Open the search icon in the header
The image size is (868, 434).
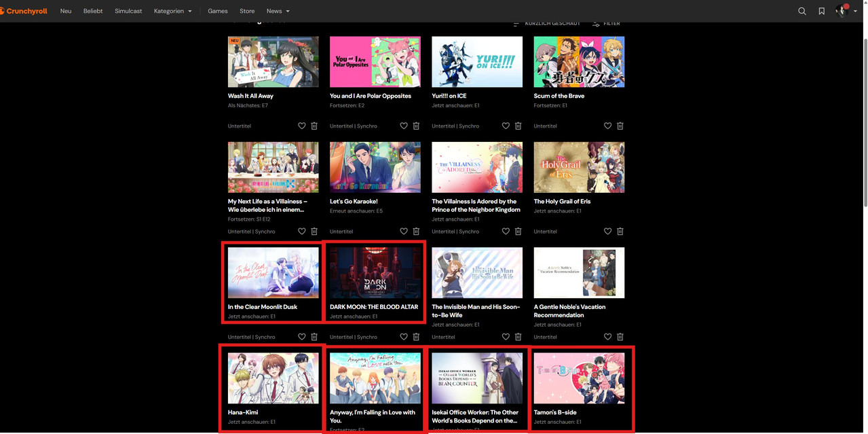tap(802, 11)
